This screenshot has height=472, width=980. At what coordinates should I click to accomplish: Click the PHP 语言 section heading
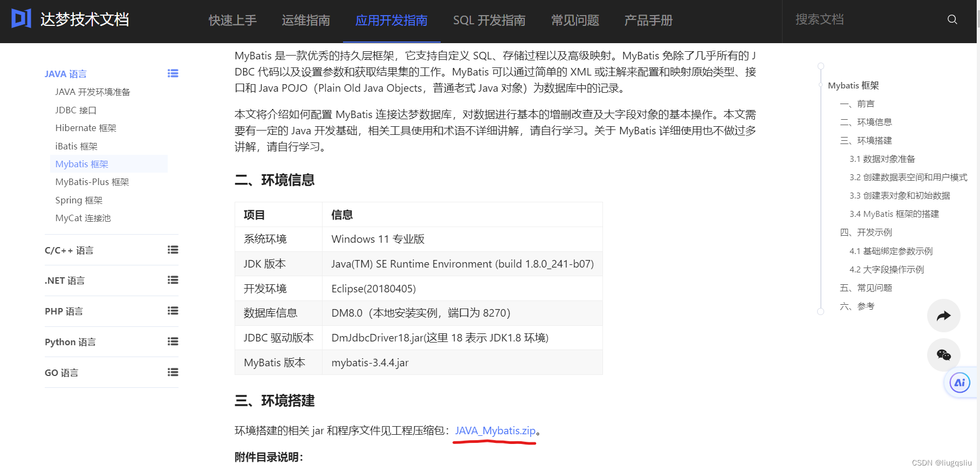pos(64,311)
